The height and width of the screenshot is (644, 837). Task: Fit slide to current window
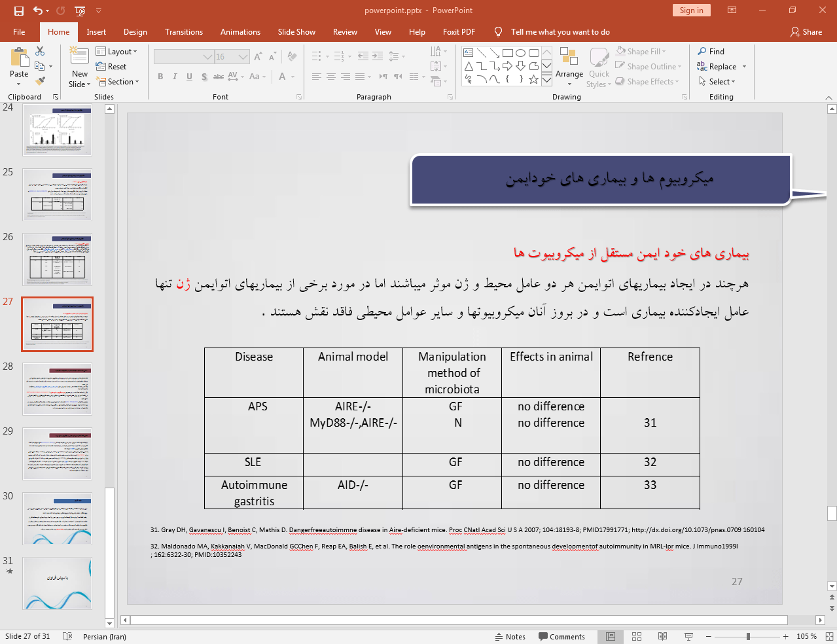coord(829,636)
